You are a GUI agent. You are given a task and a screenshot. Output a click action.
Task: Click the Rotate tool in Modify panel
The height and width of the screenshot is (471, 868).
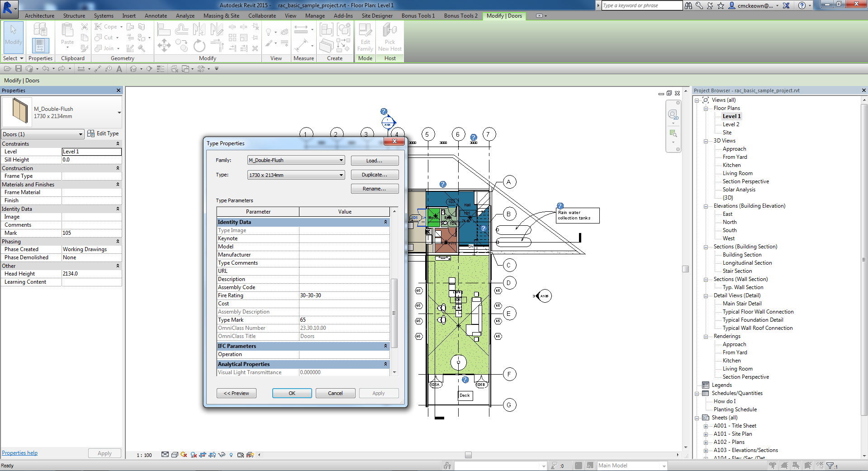[x=199, y=46]
